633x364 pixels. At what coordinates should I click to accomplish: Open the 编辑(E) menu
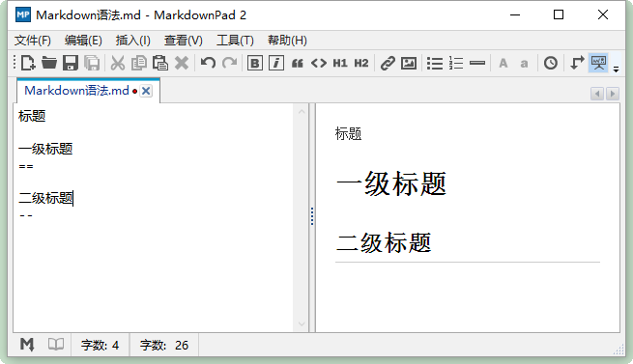point(83,41)
